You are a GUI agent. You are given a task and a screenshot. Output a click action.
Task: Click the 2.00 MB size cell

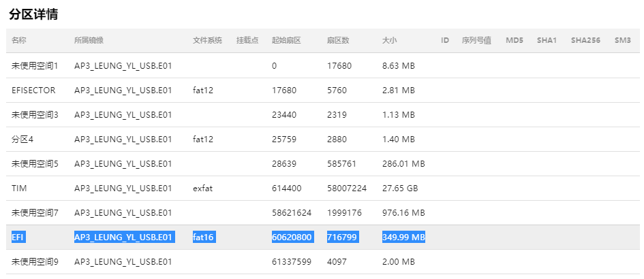pos(399,262)
